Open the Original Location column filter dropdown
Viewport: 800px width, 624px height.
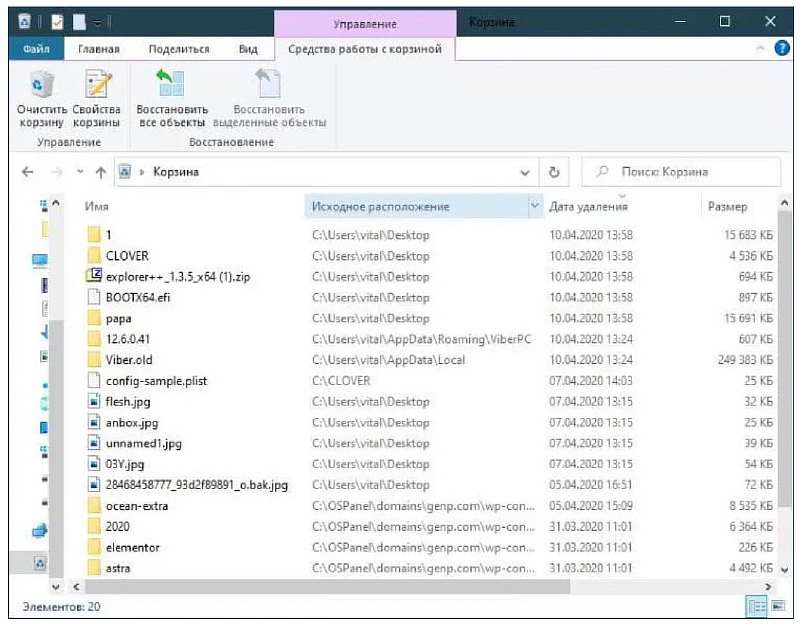pyautogui.click(x=534, y=207)
